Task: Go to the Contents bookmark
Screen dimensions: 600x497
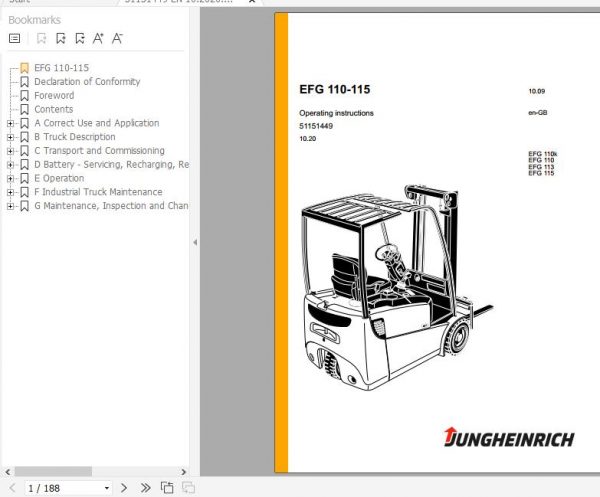Action: click(x=54, y=109)
